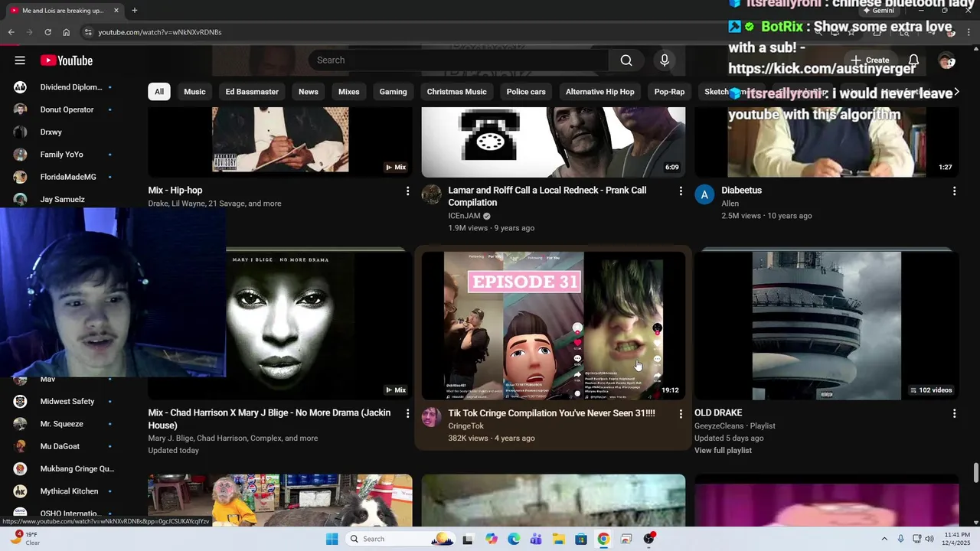Viewport: 980px width, 551px height.
Task: Open CringeTok channel avatar
Action: 432,417
